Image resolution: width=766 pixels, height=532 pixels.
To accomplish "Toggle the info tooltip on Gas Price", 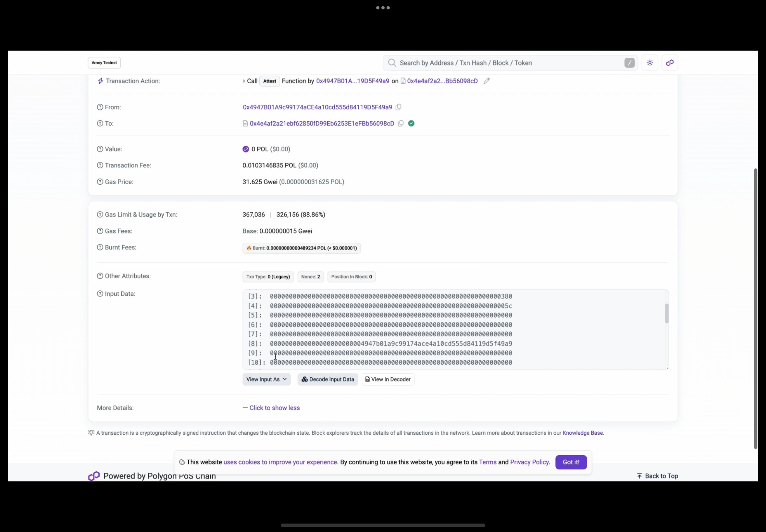I will (100, 181).
